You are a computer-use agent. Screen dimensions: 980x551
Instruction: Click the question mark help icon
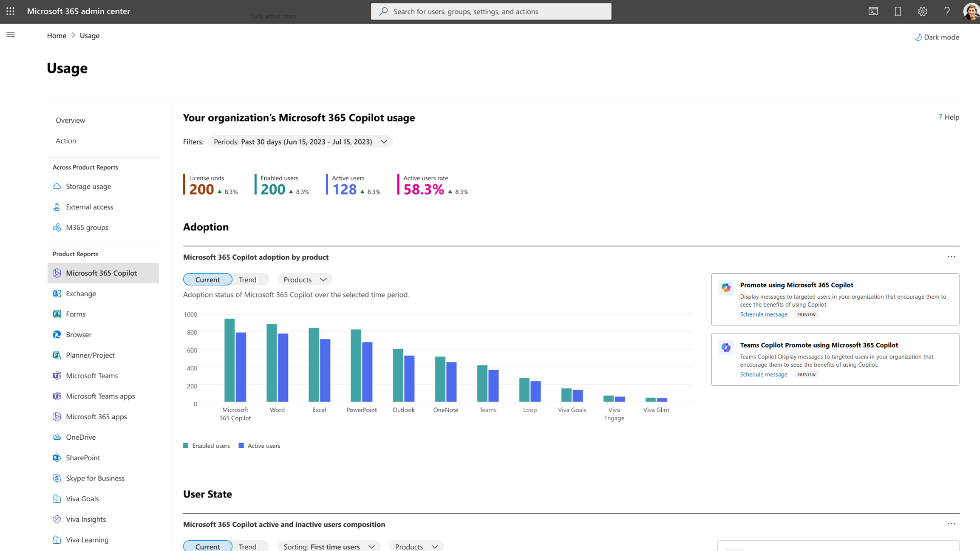946,11
